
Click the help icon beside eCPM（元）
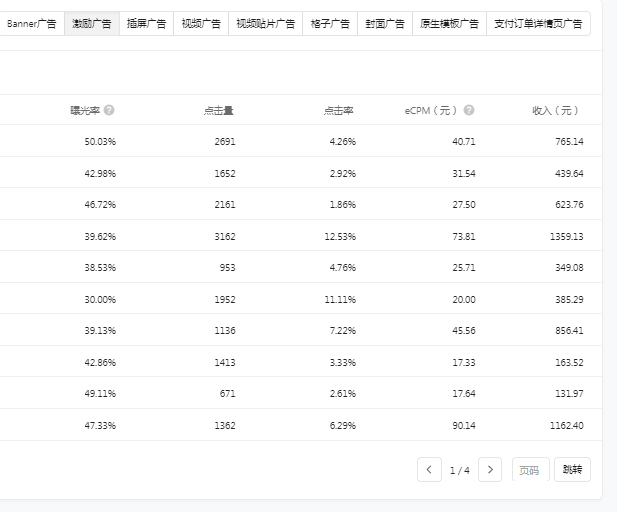[x=469, y=110]
